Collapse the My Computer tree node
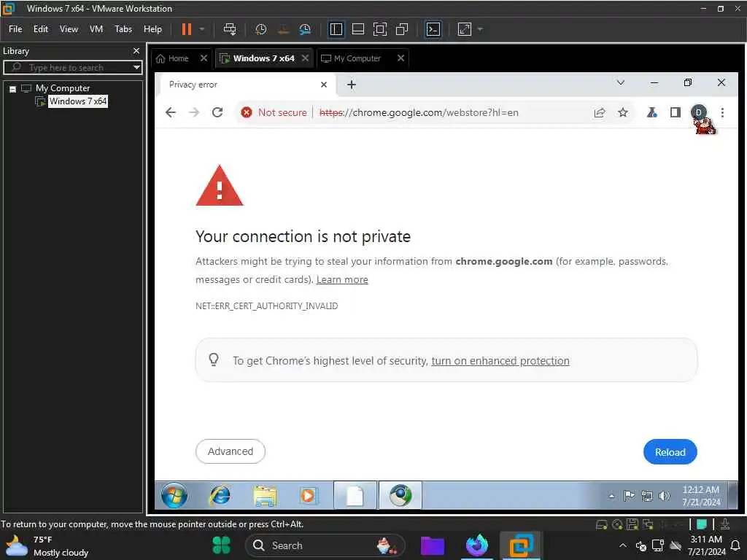Image resolution: width=747 pixels, height=560 pixels. pyautogui.click(x=13, y=88)
